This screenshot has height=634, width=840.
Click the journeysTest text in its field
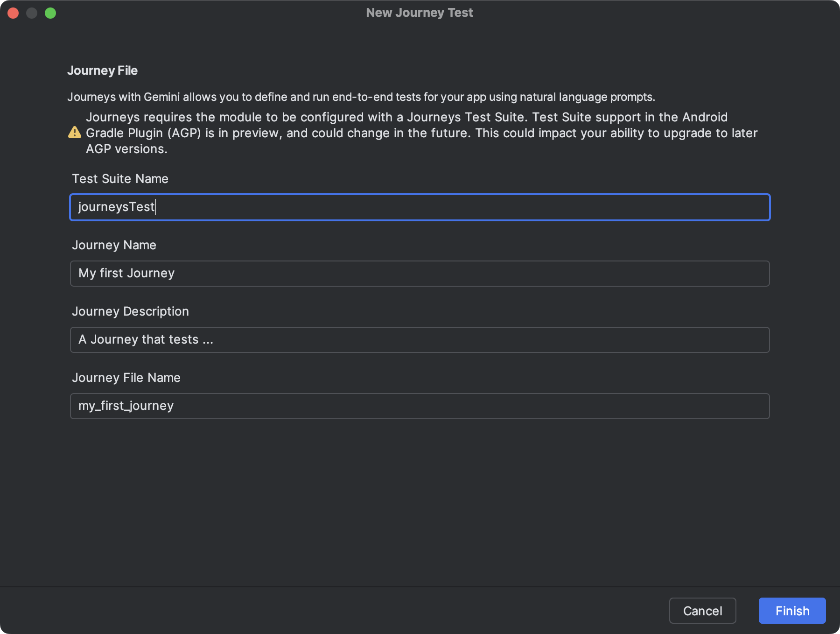click(x=116, y=207)
